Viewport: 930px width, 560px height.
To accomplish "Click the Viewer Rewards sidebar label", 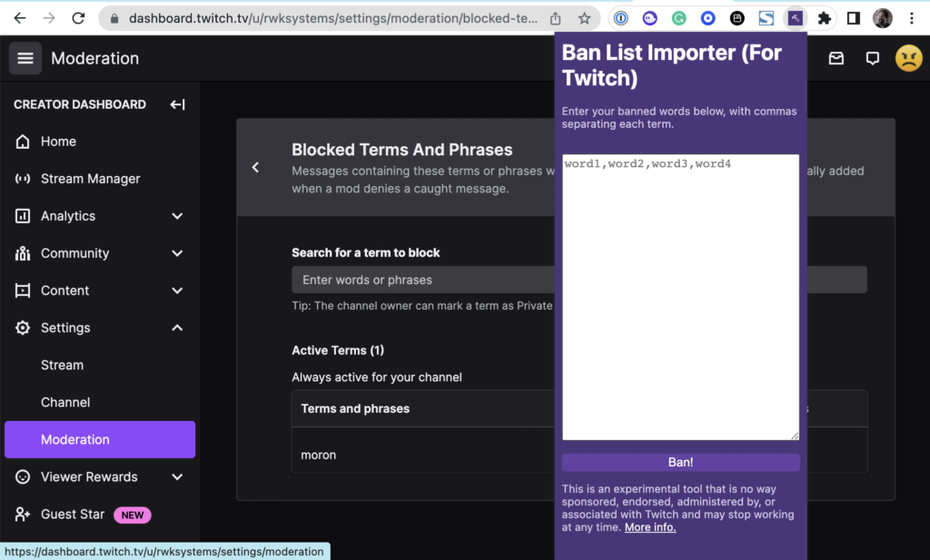I will pyautogui.click(x=89, y=477).
